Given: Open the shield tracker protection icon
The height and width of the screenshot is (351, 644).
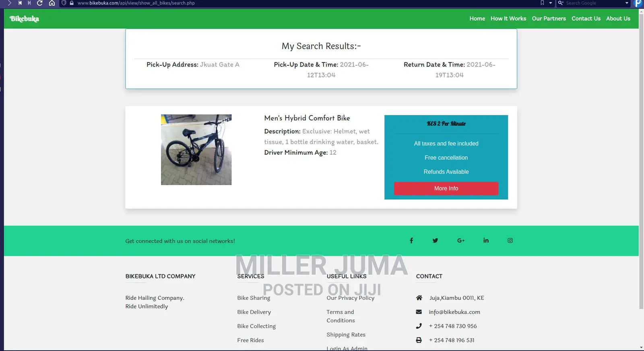Looking at the screenshot, I should click(64, 3).
